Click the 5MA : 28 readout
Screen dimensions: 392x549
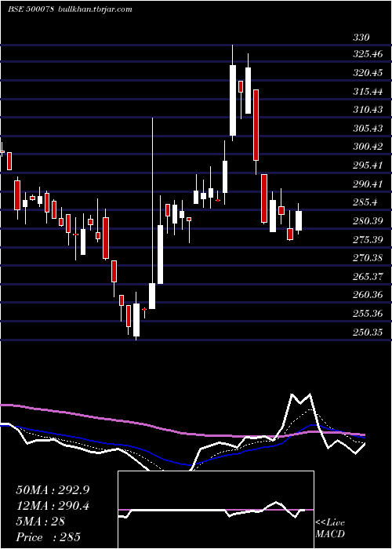(41, 521)
